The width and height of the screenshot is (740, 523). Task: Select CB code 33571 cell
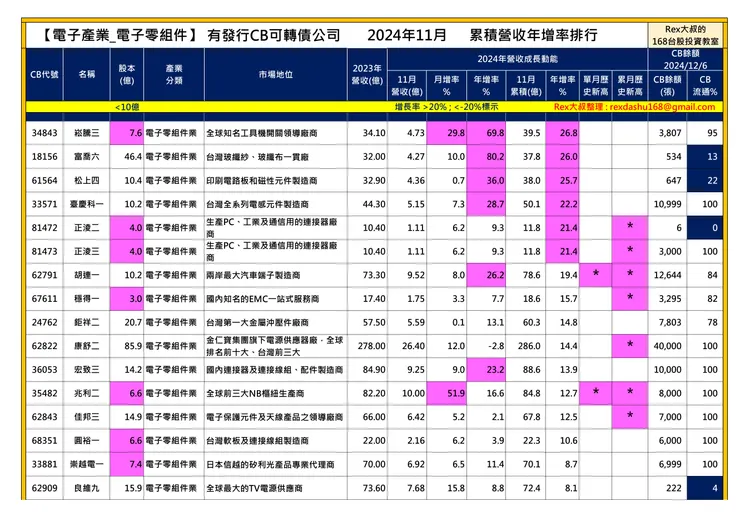[44, 204]
